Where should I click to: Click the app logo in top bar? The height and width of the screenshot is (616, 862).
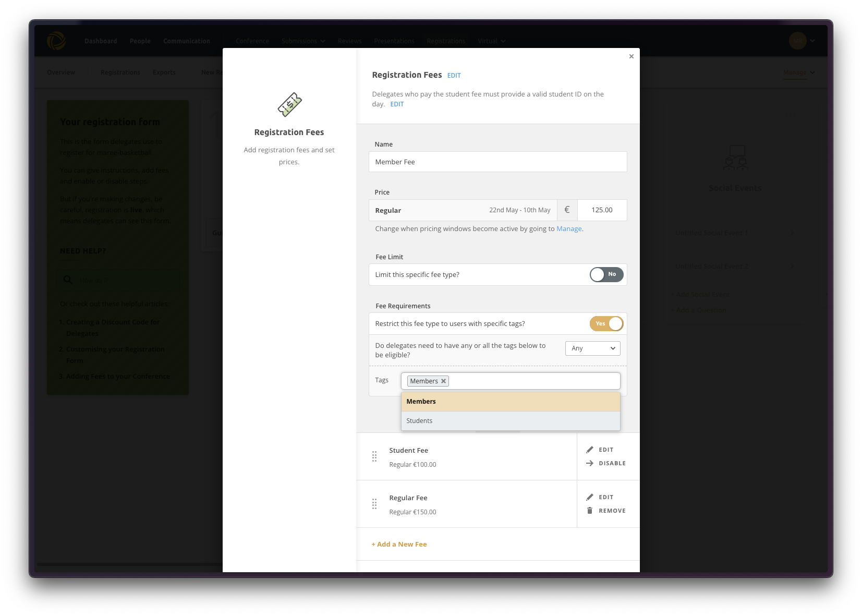(x=56, y=41)
